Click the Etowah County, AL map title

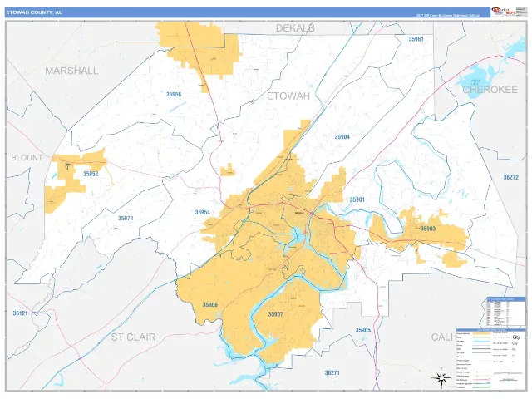coord(34,12)
